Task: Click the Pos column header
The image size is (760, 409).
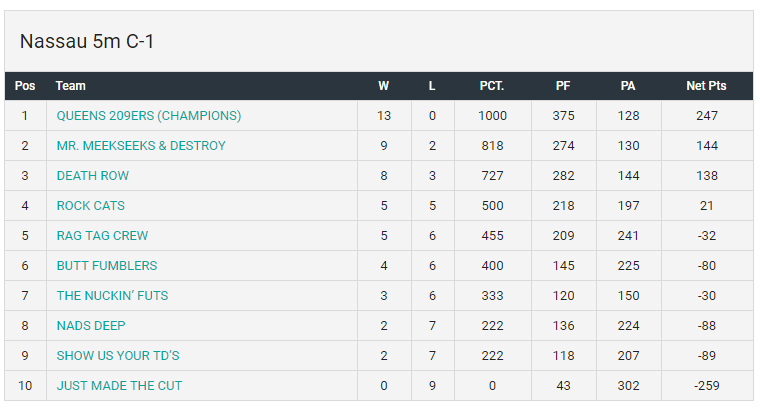Action: pos(25,86)
